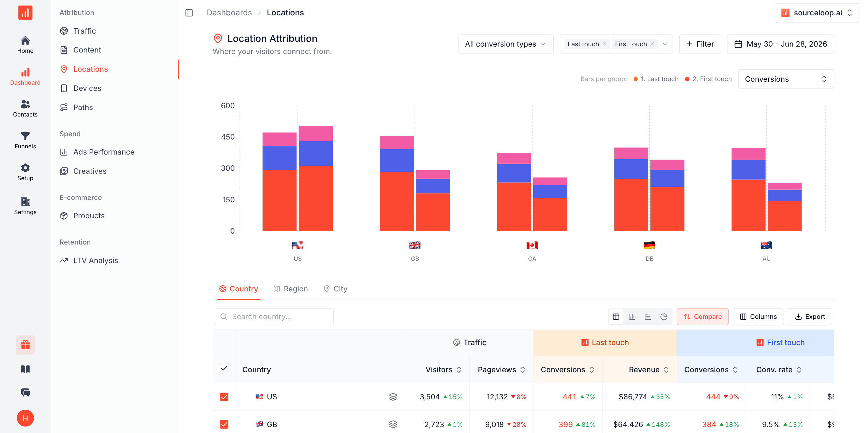Go to Dashboards breadcrumb link
Image resolution: width=868 pixels, height=433 pixels.
[x=229, y=13]
